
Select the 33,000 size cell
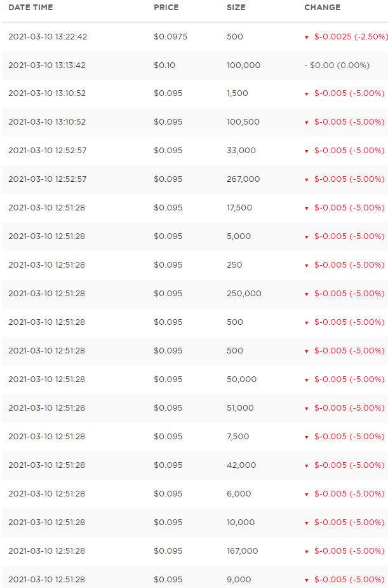(x=241, y=151)
